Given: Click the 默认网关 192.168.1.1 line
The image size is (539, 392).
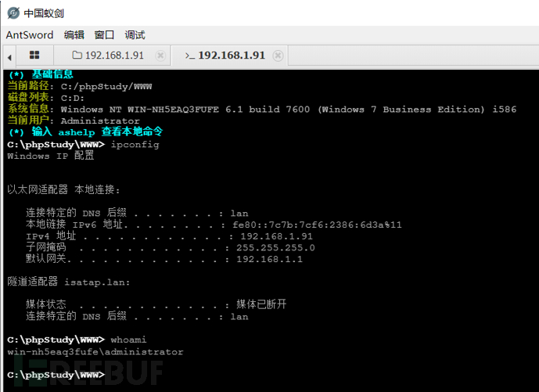Looking at the screenshot, I should (x=164, y=259).
